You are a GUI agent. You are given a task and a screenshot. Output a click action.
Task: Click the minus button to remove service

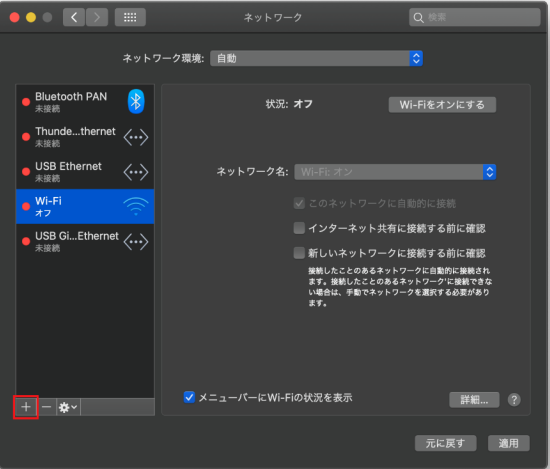tap(47, 407)
